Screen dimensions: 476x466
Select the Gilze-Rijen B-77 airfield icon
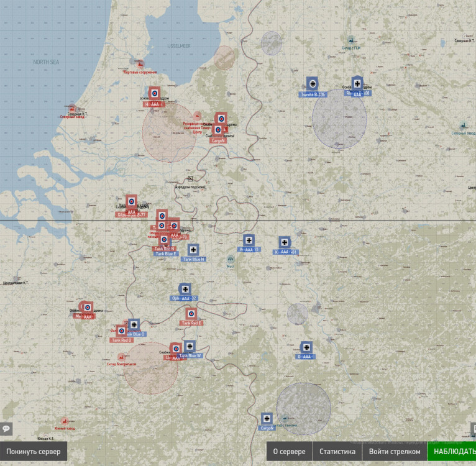pos(132,201)
